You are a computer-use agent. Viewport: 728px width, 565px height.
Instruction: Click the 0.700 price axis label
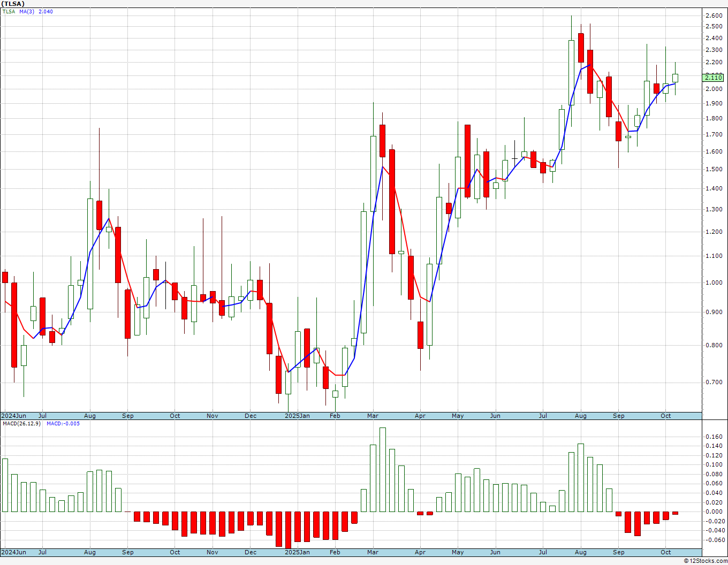pyautogui.click(x=714, y=382)
